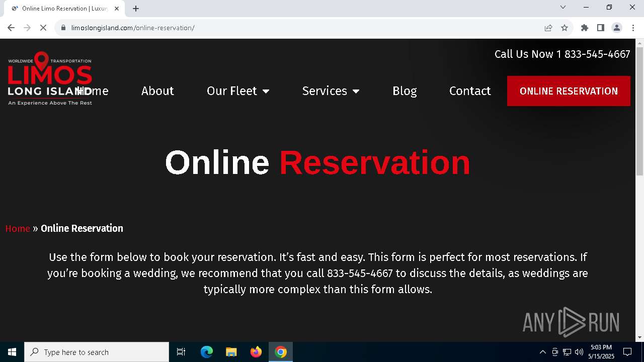Screen dimensions: 644x362
Task: Go to Home in the site menu
Action: pyautogui.click(x=94, y=91)
